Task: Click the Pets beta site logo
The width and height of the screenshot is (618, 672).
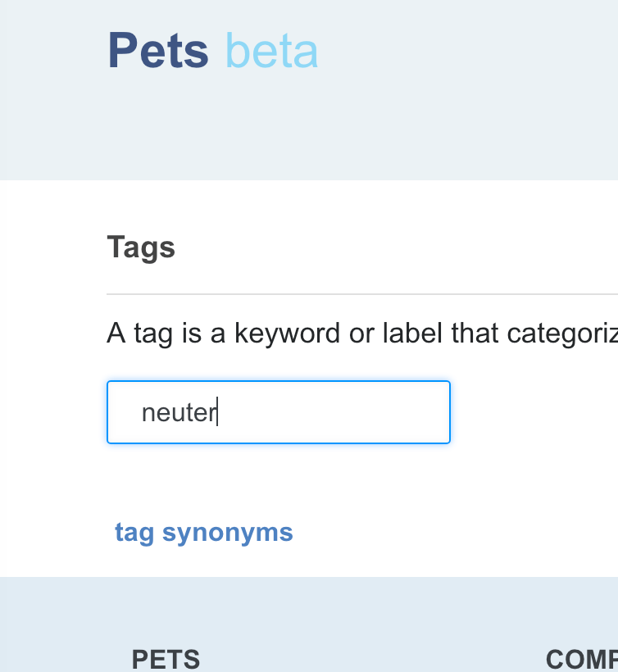Action: coord(212,51)
